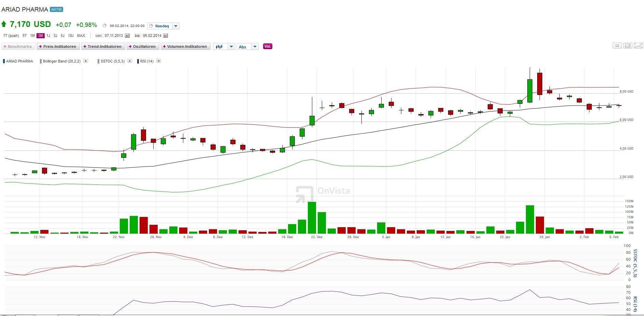Click the 6.00 USD price axis label
644x316 pixels.
coord(626,120)
